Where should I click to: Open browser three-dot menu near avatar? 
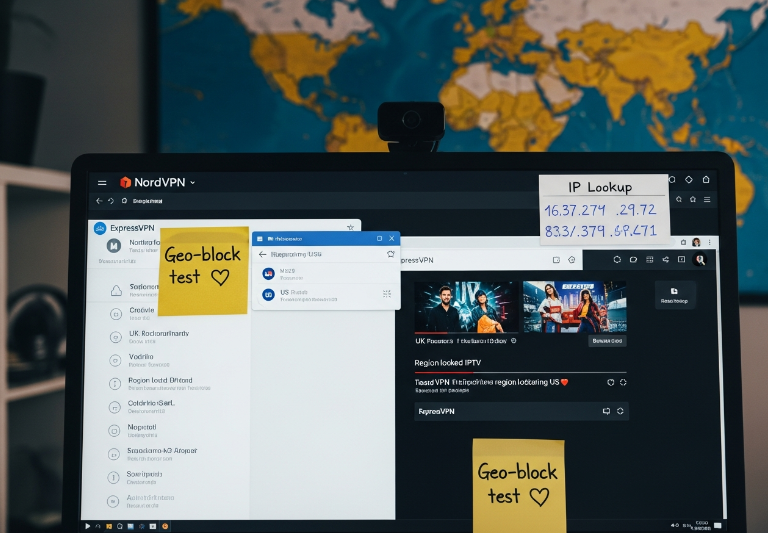[710, 242]
